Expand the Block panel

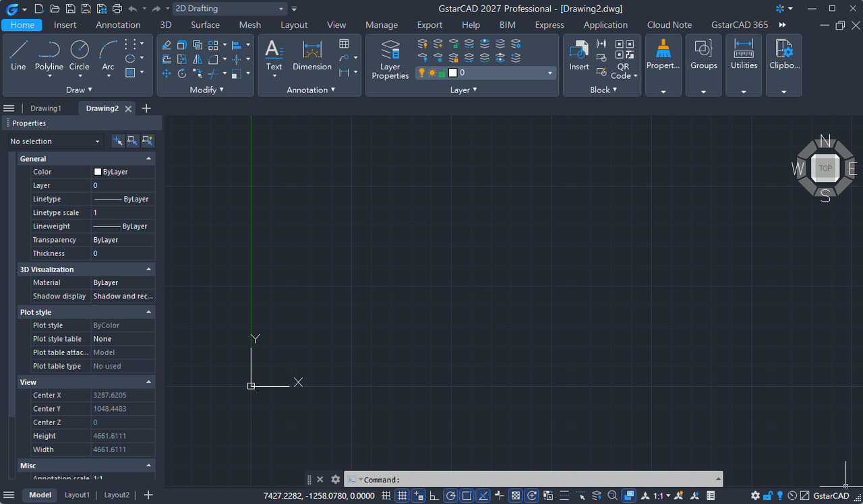[x=603, y=90]
